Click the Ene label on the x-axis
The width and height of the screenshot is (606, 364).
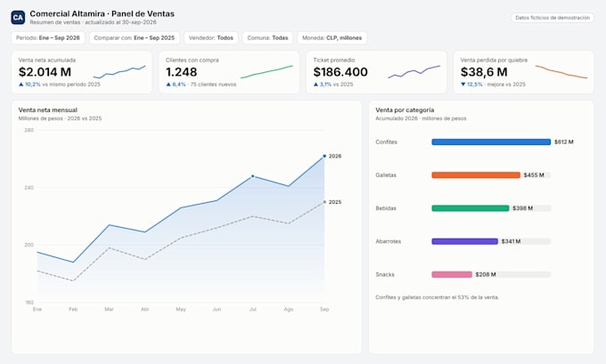coord(37,309)
